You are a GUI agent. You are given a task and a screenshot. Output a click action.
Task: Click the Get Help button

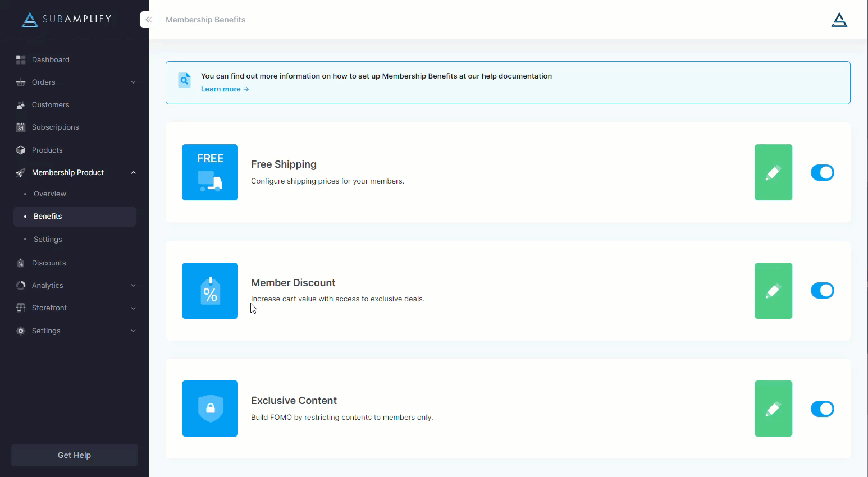pos(75,455)
